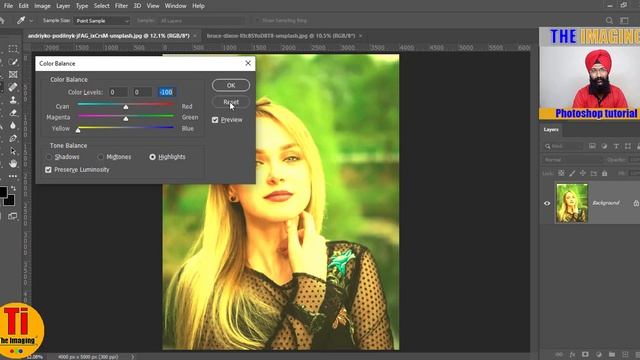The width and height of the screenshot is (640, 360).
Task: Click the pixel layer filter icon in Layers
Action: click(592, 146)
